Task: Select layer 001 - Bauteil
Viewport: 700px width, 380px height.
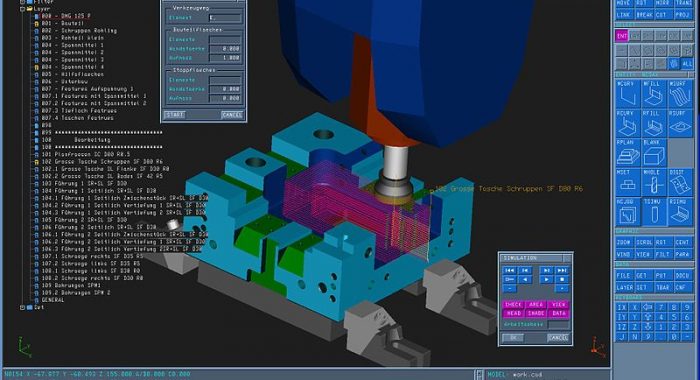Action: pyautogui.click(x=62, y=23)
